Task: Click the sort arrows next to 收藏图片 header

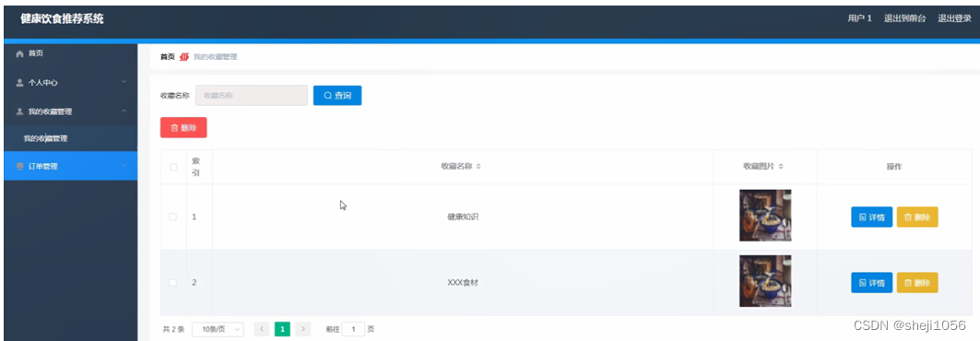Action: pos(781,167)
